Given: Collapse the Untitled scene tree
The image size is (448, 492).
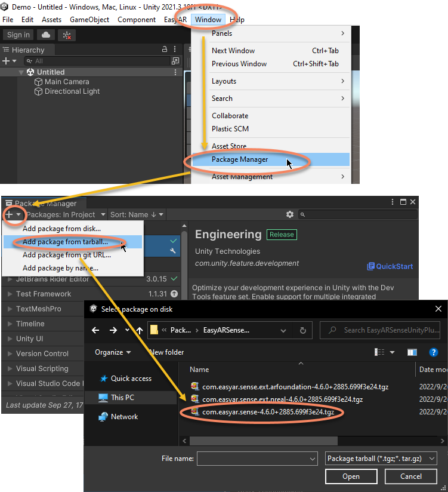Looking at the screenshot, I should click(x=21, y=72).
